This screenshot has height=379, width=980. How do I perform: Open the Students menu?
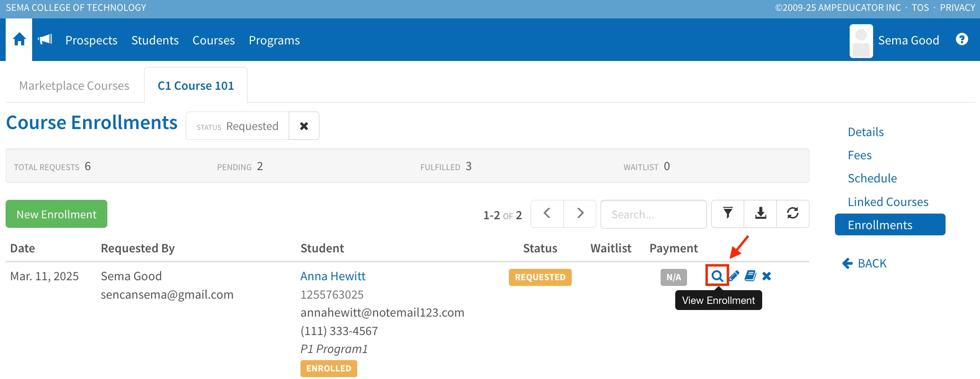point(155,40)
